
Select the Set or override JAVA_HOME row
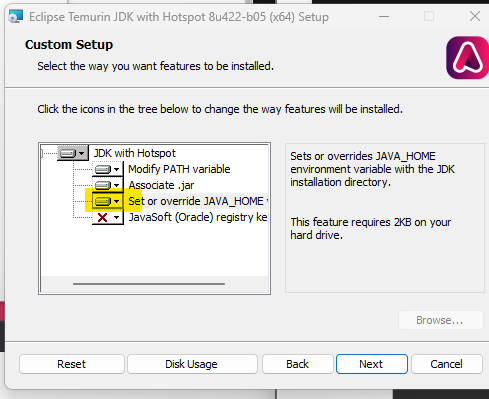click(x=198, y=201)
